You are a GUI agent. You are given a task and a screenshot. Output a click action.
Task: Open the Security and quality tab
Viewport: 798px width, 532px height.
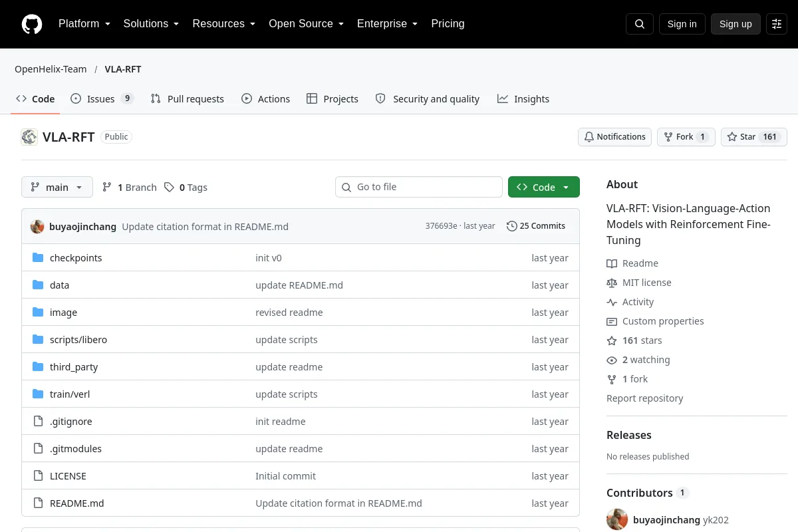[428, 99]
